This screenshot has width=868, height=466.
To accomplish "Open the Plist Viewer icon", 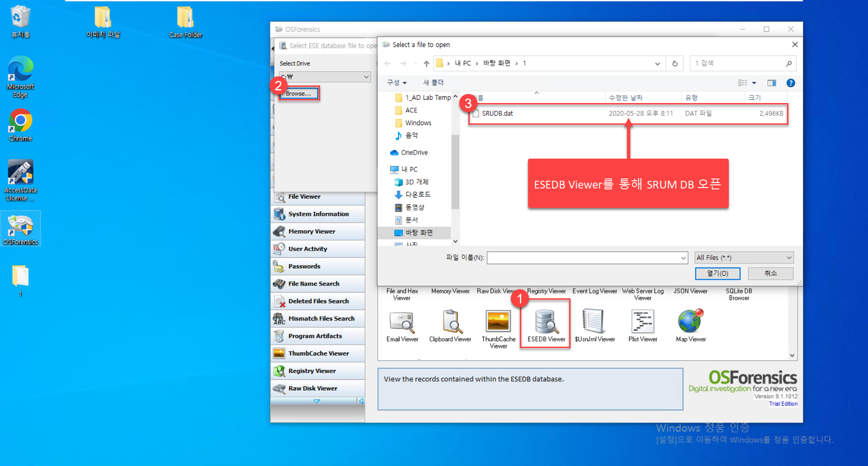I will [642, 322].
